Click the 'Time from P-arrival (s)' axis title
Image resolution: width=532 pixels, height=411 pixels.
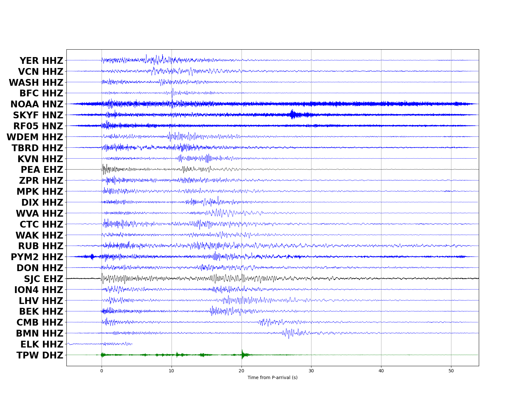pos(272,377)
